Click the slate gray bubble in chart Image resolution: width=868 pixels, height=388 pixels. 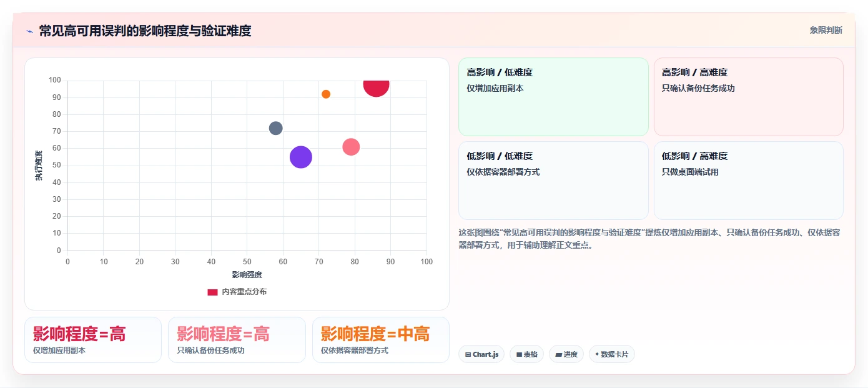(x=276, y=128)
